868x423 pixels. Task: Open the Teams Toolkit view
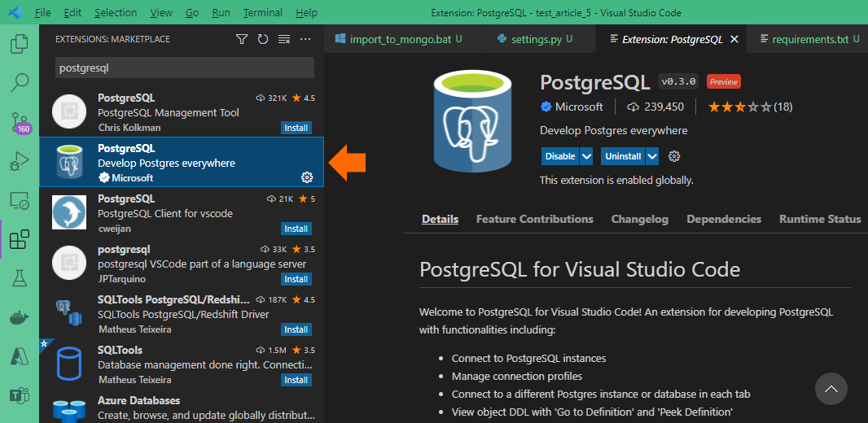[20, 396]
